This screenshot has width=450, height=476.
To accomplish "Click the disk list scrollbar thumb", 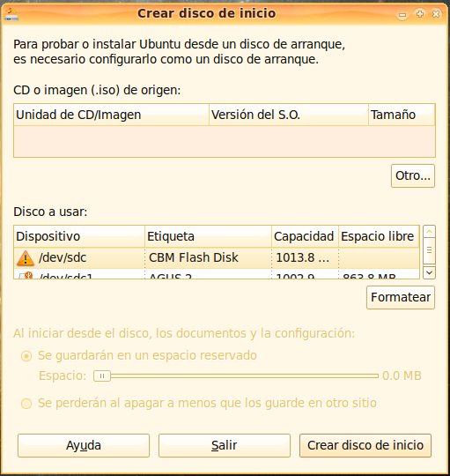I will 429,250.
